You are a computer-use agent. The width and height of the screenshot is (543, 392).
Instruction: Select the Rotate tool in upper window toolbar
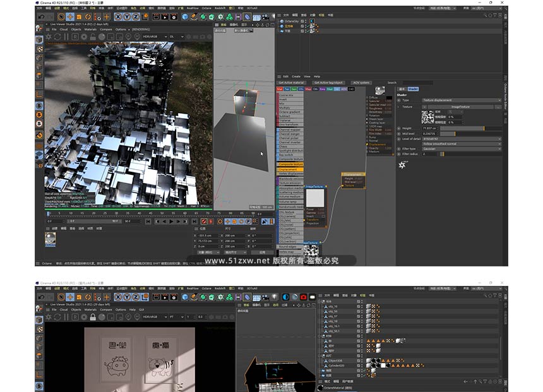click(x=88, y=16)
